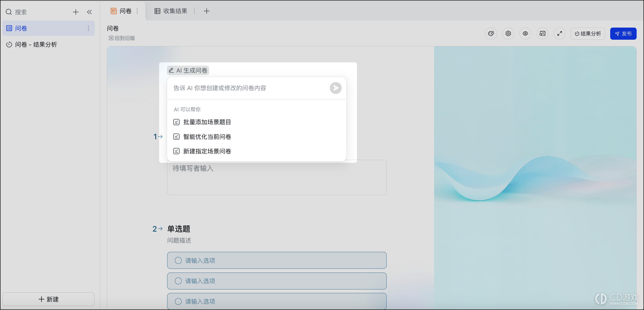Screen dimensions: 644x310
Task: Click the 问题描述 description text
Action: [x=179, y=240]
